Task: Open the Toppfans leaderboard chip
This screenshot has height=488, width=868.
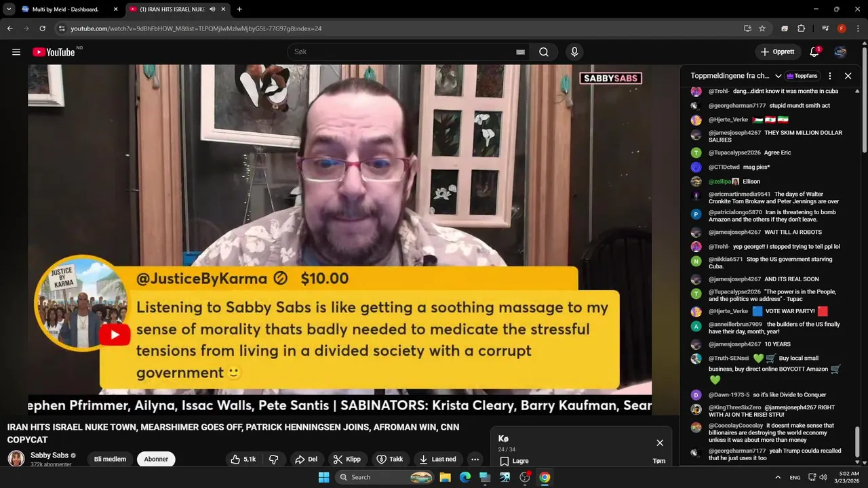Action: 802,76
